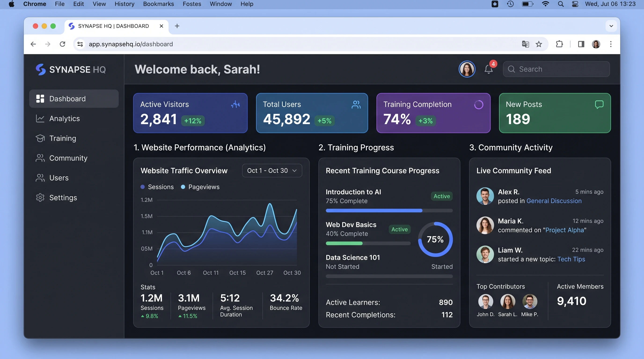Open a new browser tab
This screenshot has width=644, height=359.
(x=177, y=26)
